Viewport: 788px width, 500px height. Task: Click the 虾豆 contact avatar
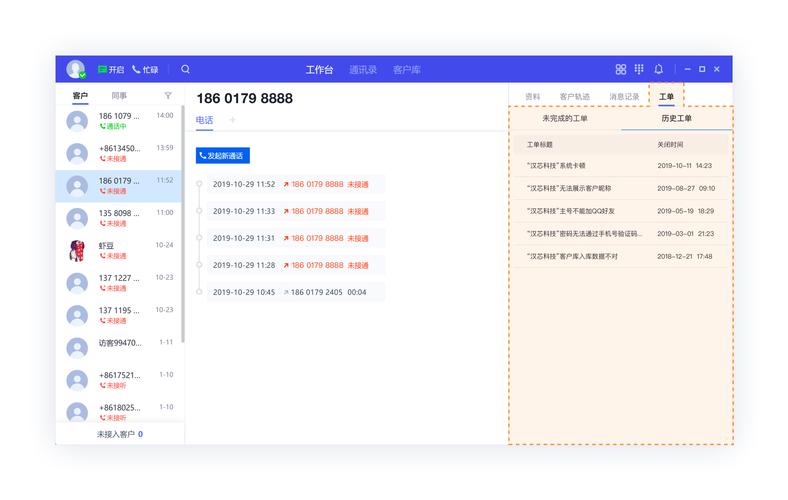pyautogui.click(x=77, y=250)
